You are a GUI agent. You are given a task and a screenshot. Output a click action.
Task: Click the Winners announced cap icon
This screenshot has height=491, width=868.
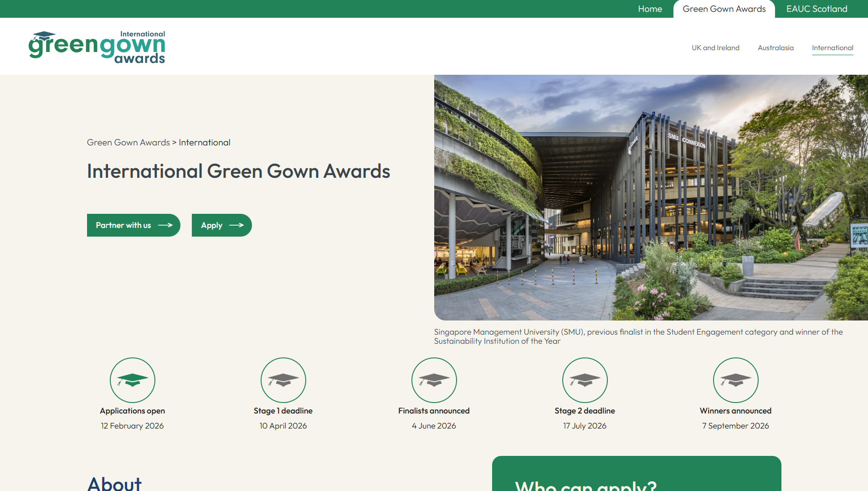(x=735, y=380)
